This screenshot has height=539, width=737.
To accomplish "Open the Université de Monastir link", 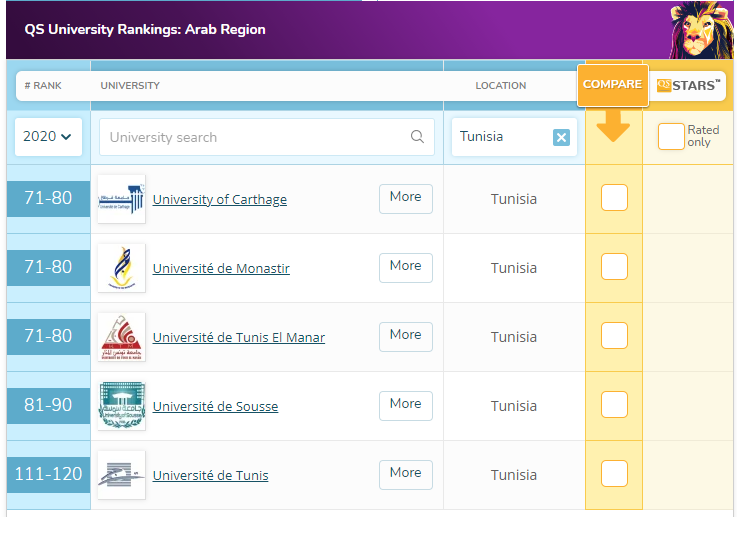I will (221, 268).
